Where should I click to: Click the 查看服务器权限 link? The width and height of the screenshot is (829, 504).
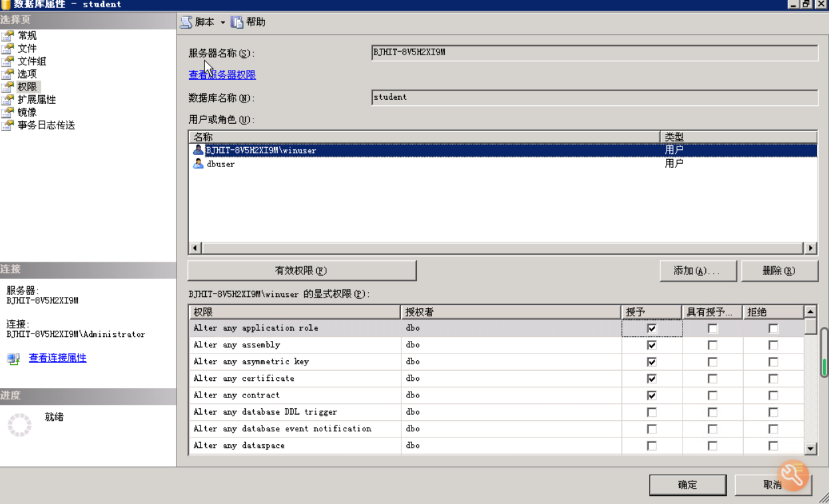[x=222, y=75]
